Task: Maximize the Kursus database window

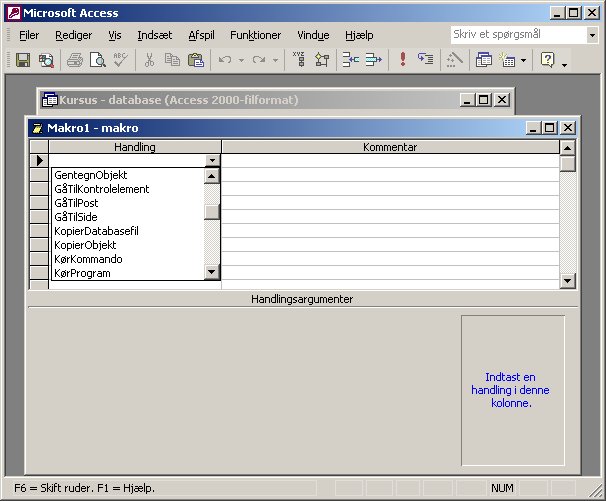Action: (483, 100)
